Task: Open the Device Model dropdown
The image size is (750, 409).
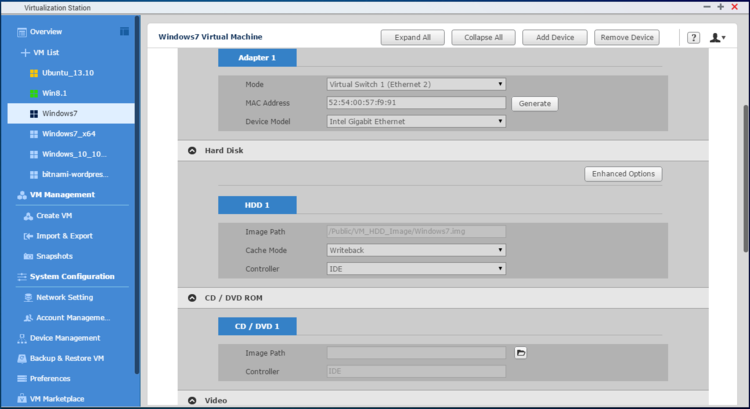Action: [x=416, y=122]
